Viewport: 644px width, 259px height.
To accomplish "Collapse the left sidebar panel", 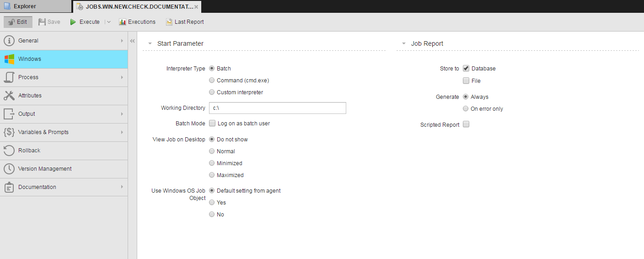I will (132, 41).
